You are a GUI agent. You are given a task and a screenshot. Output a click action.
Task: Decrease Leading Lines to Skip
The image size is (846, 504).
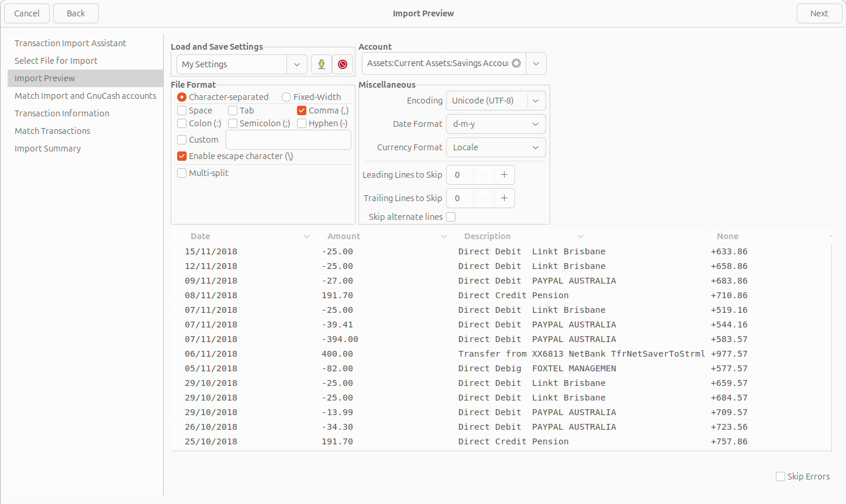click(484, 175)
